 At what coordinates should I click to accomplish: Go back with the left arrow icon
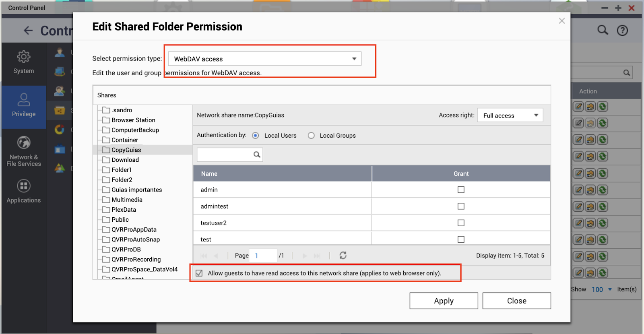coord(28,31)
